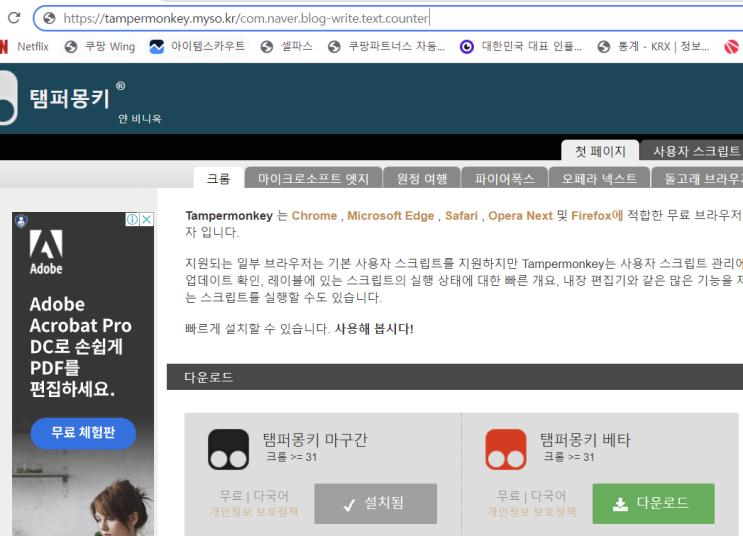Screen dimensions: 743x536
Task: Click the black 탬퍼몽키 마구간 icon
Action: coord(228,449)
